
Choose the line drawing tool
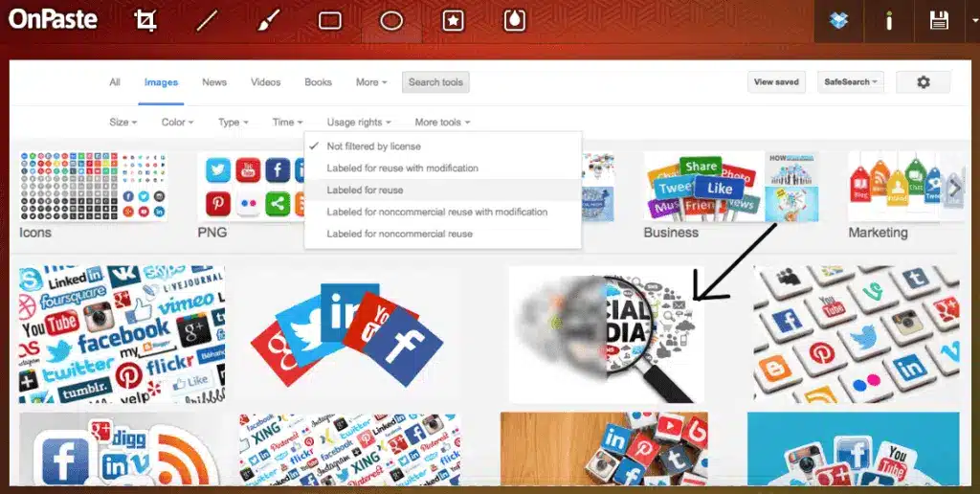coord(207,21)
